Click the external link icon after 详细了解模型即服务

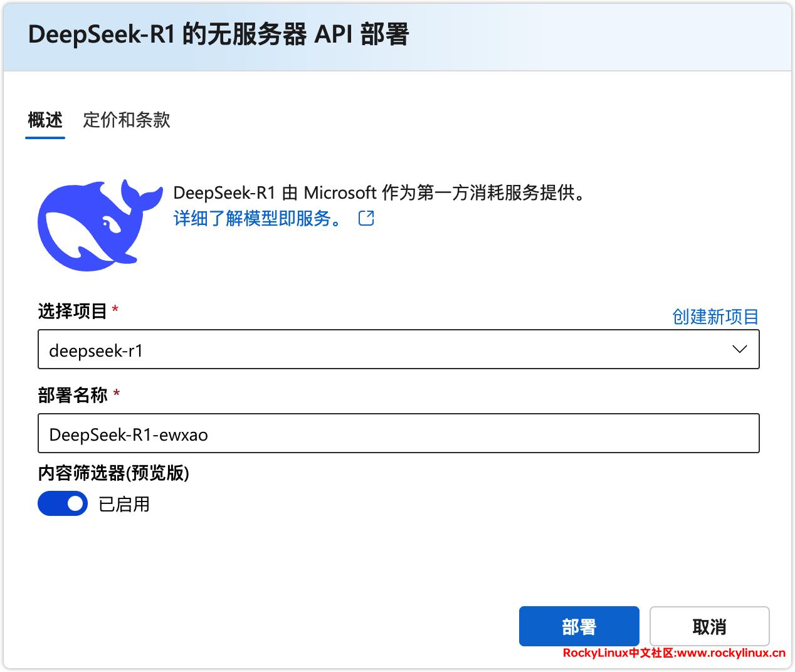pyautogui.click(x=366, y=218)
